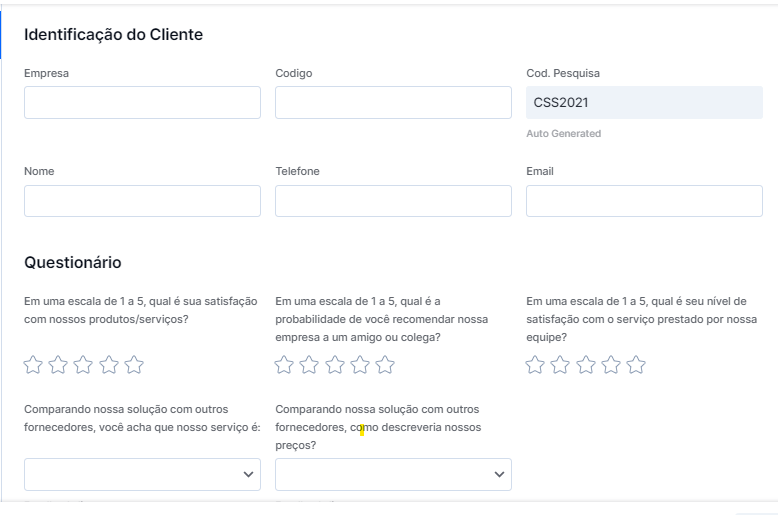This screenshot has width=778, height=515.
Task: Rate team service with five stars
Action: click(636, 365)
